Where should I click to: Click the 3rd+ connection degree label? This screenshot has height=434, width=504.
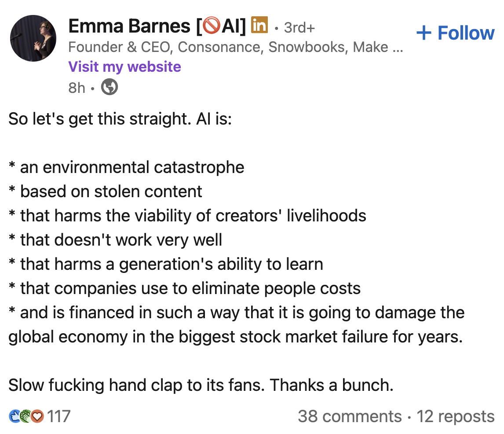(299, 27)
